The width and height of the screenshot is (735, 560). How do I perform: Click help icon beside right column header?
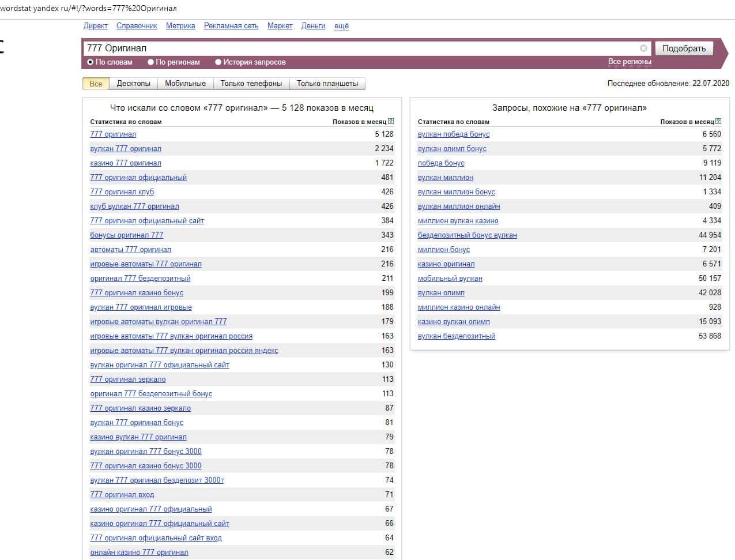pyautogui.click(x=718, y=122)
